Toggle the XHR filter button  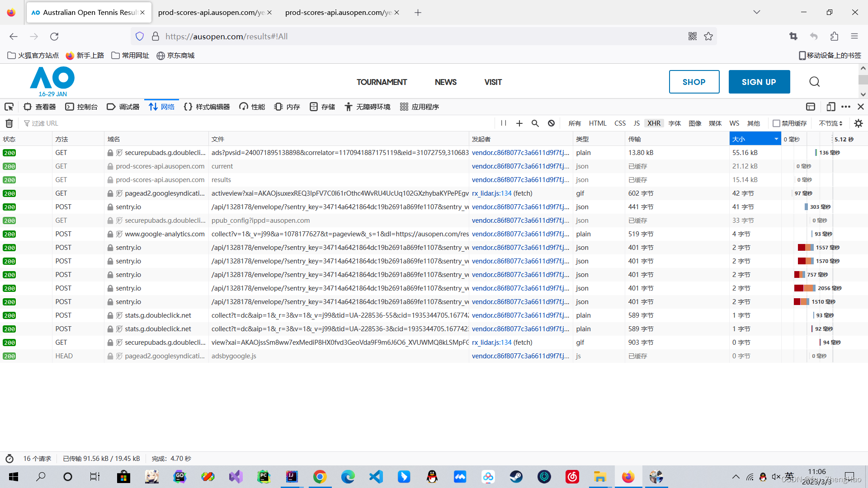click(654, 123)
